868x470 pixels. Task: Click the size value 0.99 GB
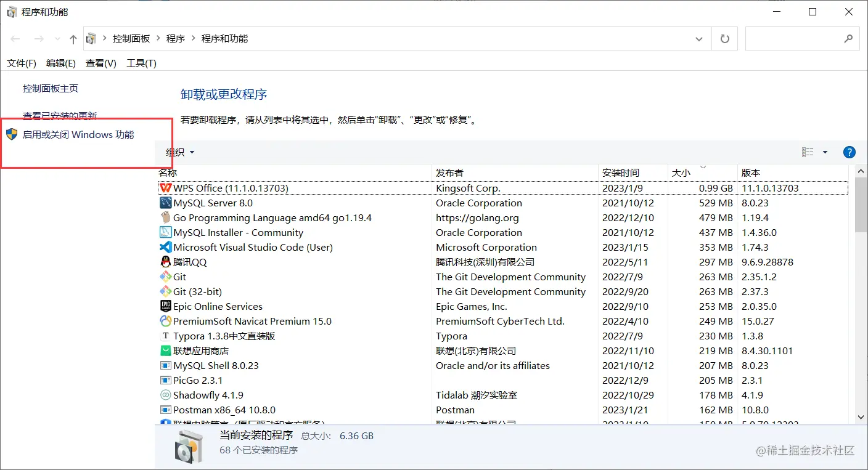pos(716,188)
